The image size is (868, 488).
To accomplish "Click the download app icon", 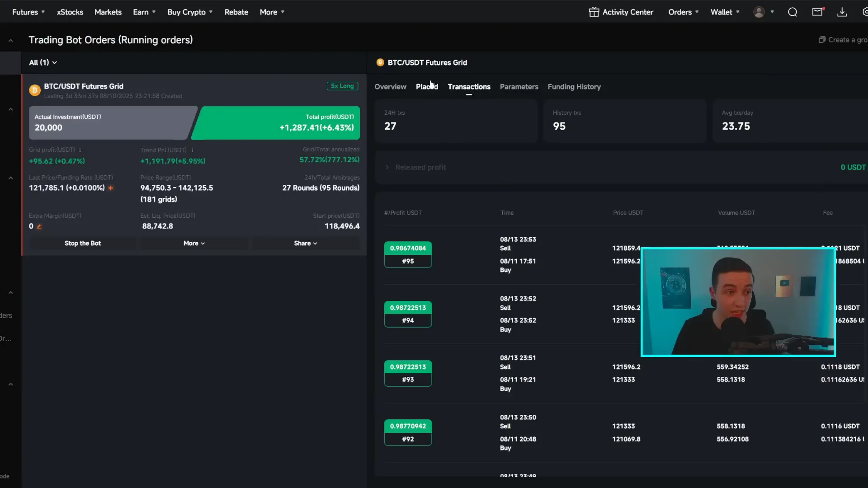I will 842,12.
